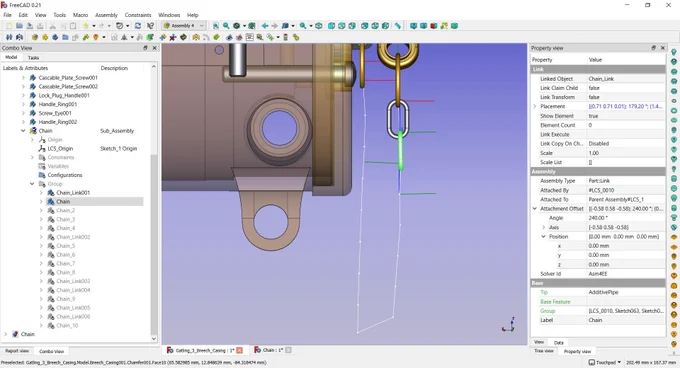Viewport: 680px width, 368px height.
Task: Expand the Cascable_Plate_Screw001 item
Action: (x=23, y=78)
